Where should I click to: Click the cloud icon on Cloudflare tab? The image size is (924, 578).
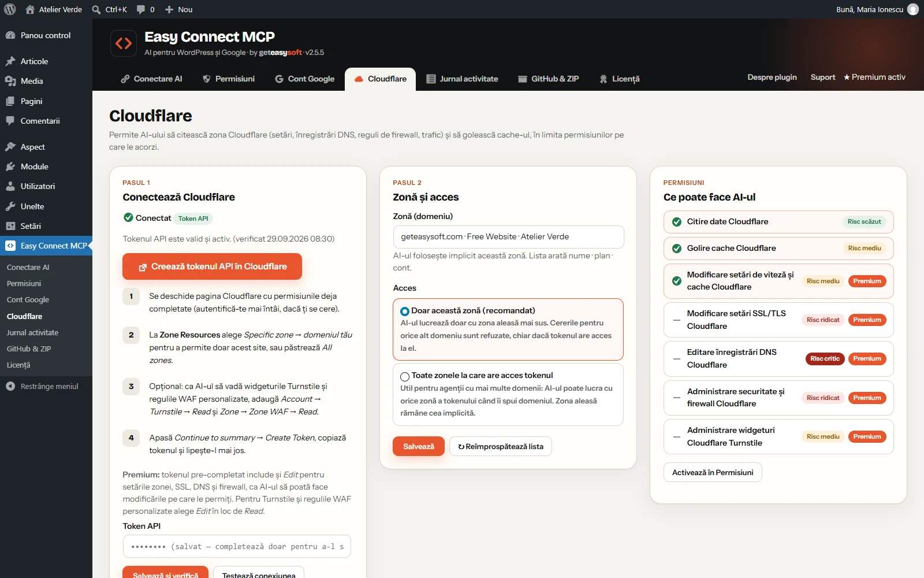pos(359,79)
